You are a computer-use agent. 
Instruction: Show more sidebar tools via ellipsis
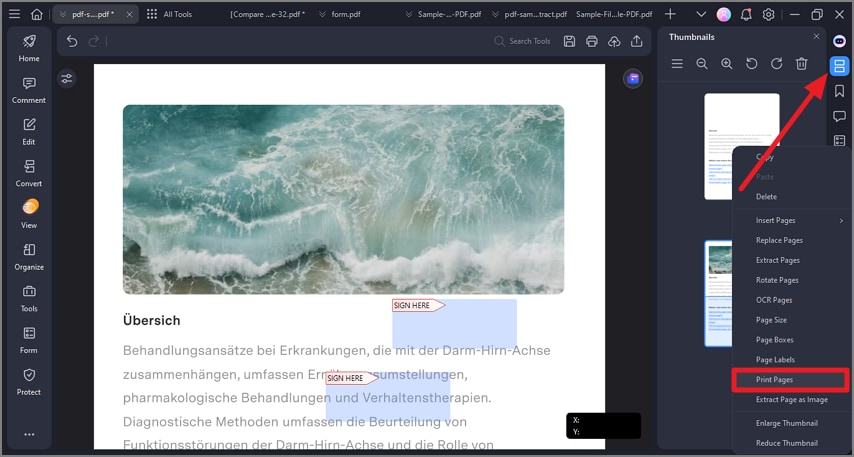point(29,434)
